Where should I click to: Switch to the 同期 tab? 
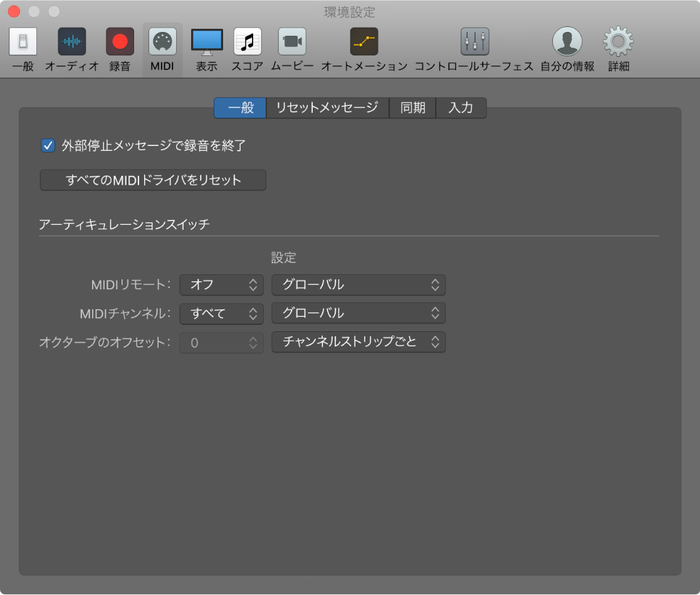(x=412, y=108)
